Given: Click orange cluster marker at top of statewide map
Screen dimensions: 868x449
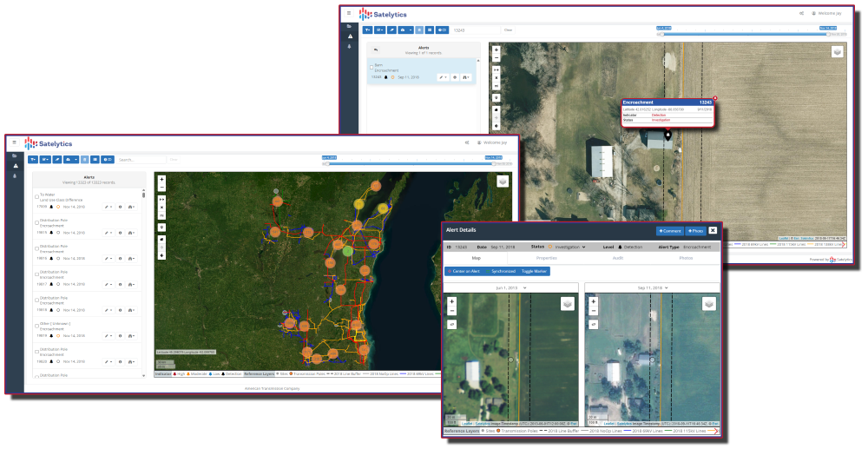Looking at the screenshot, I should 376,186.
